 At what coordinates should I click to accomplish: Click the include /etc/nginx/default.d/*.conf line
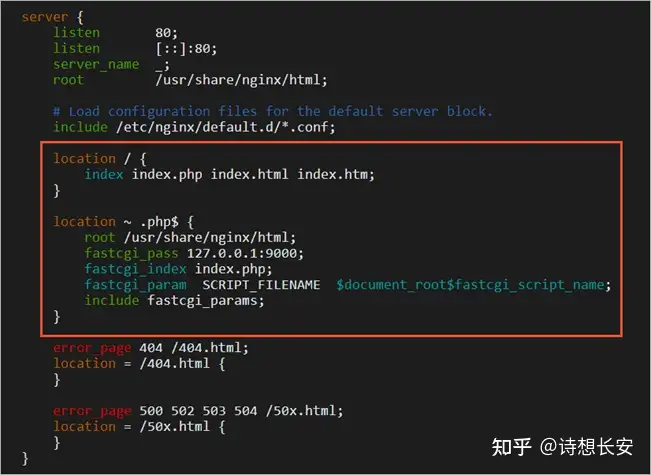coord(193,127)
